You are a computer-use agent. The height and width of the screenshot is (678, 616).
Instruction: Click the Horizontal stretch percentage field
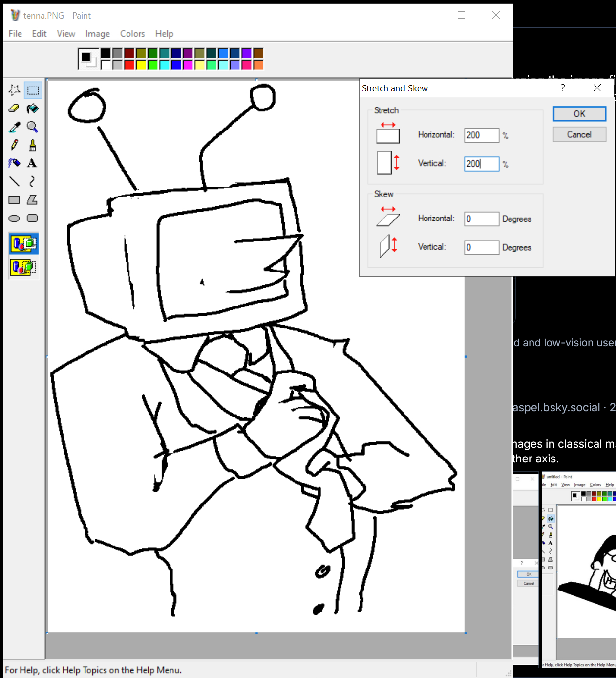click(481, 135)
